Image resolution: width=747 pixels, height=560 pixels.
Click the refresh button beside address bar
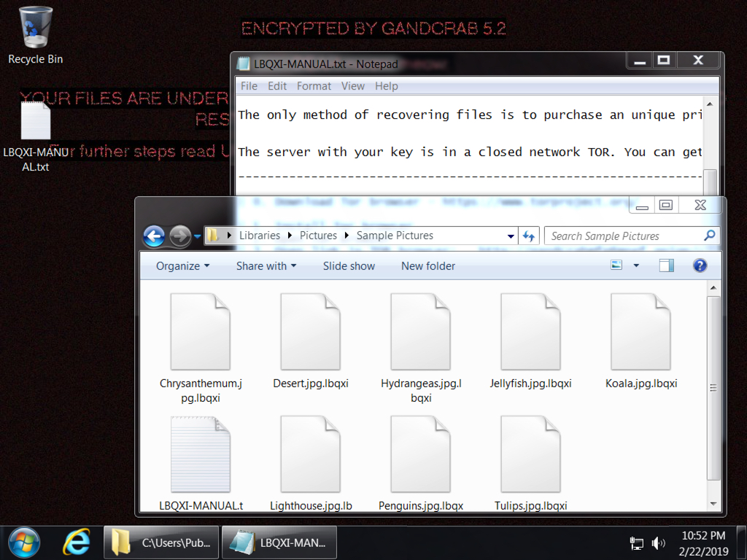coord(529,236)
